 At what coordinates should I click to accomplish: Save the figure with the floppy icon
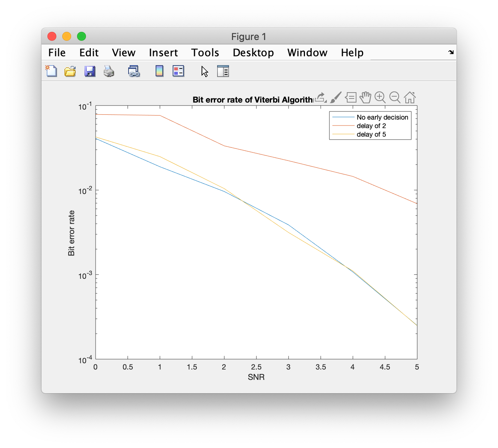point(90,71)
